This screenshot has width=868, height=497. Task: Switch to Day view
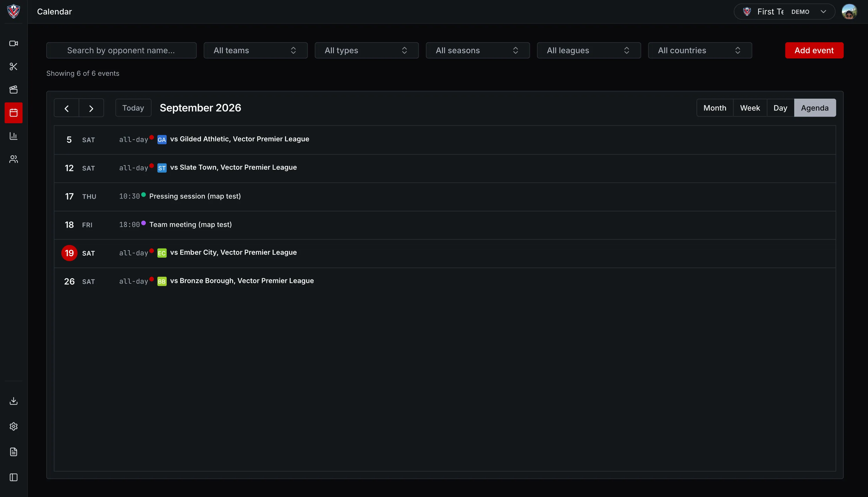pos(780,108)
